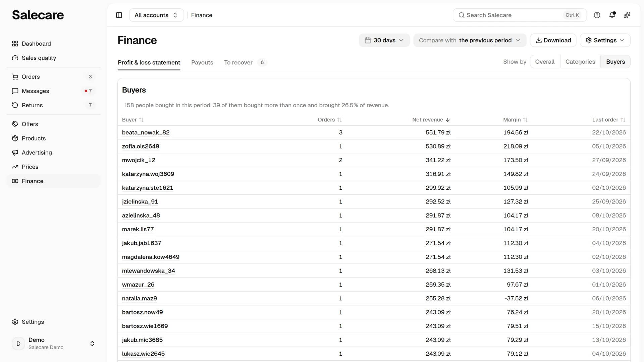Open Compare with previous period dropdown
Image resolution: width=644 pixels, height=362 pixels.
(x=470, y=40)
